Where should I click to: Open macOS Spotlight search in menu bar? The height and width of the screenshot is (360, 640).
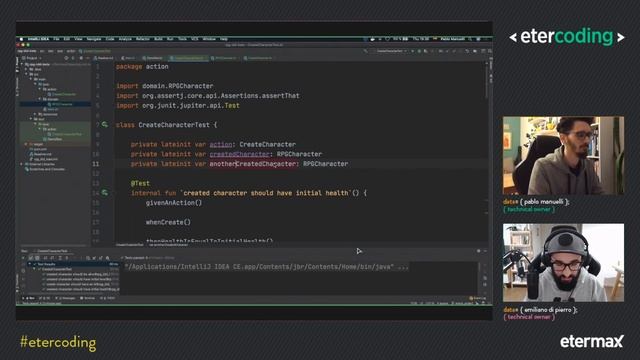tap(470, 39)
